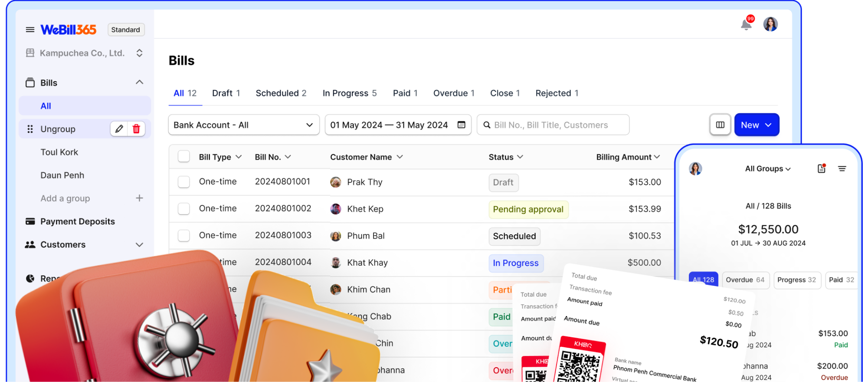Switch to the Close 1 tab
This screenshot has height=382, width=868.
click(x=505, y=93)
